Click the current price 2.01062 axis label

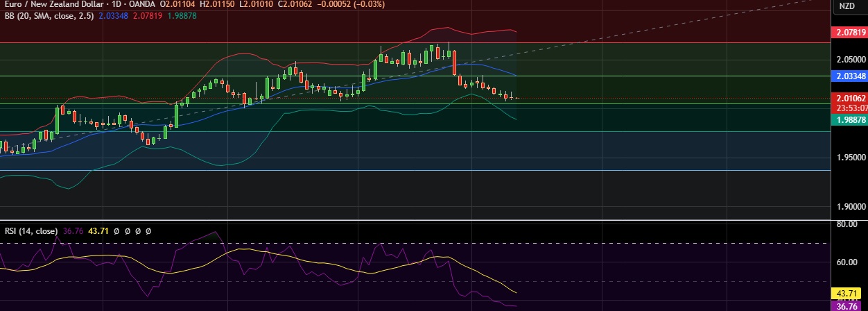click(x=849, y=99)
